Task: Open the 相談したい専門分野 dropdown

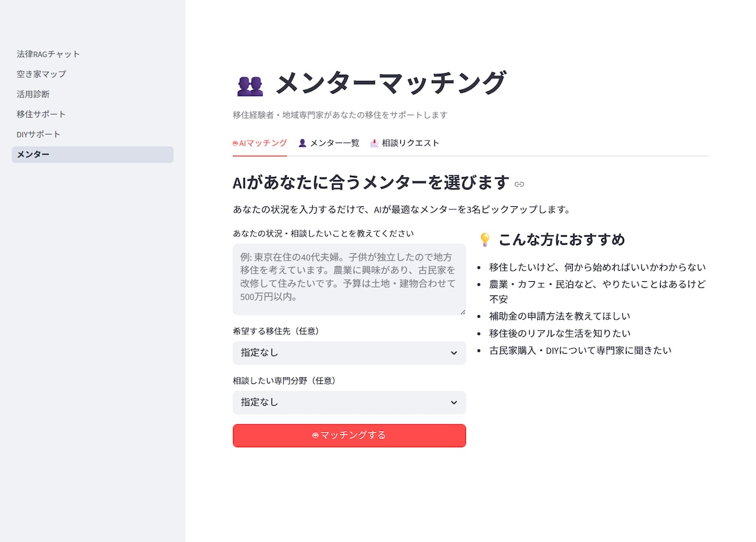Action: point(349,402)
